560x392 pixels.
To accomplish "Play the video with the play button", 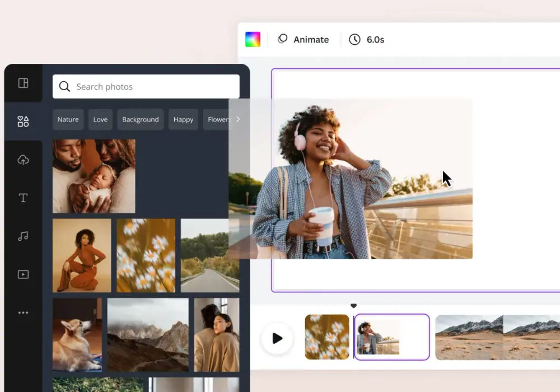I will [x=277, y=338].
